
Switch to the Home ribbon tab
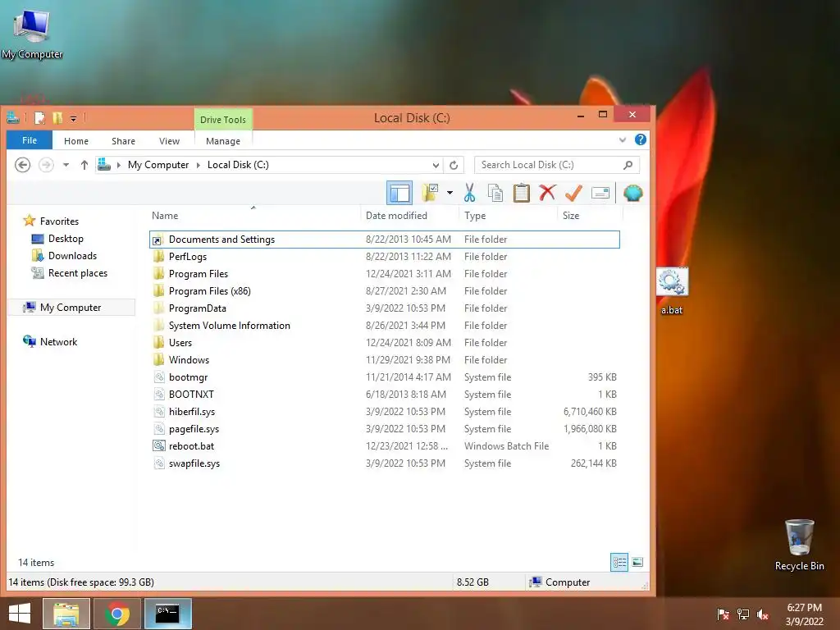pos(76,141)
